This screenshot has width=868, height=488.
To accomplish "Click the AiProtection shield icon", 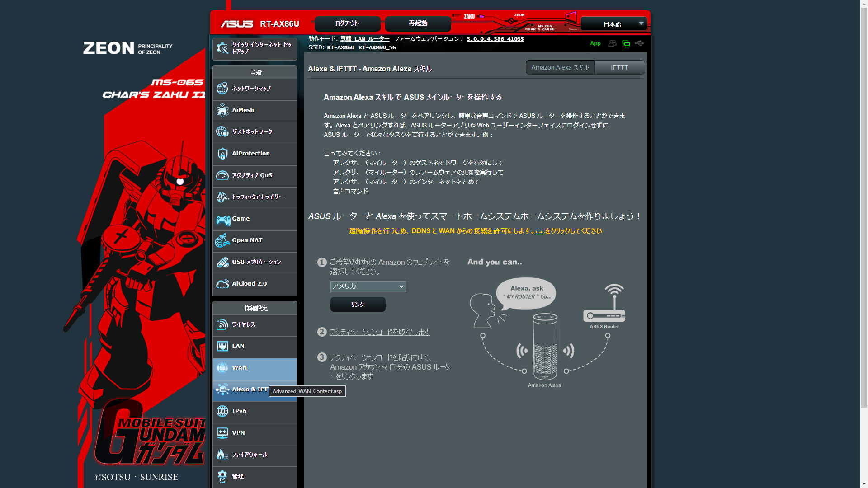I will click(x=222, y=154).
